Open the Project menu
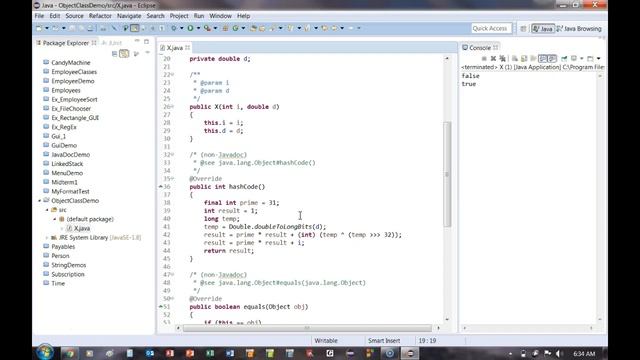Screen dimensions: 640x360 pos(179,16)
